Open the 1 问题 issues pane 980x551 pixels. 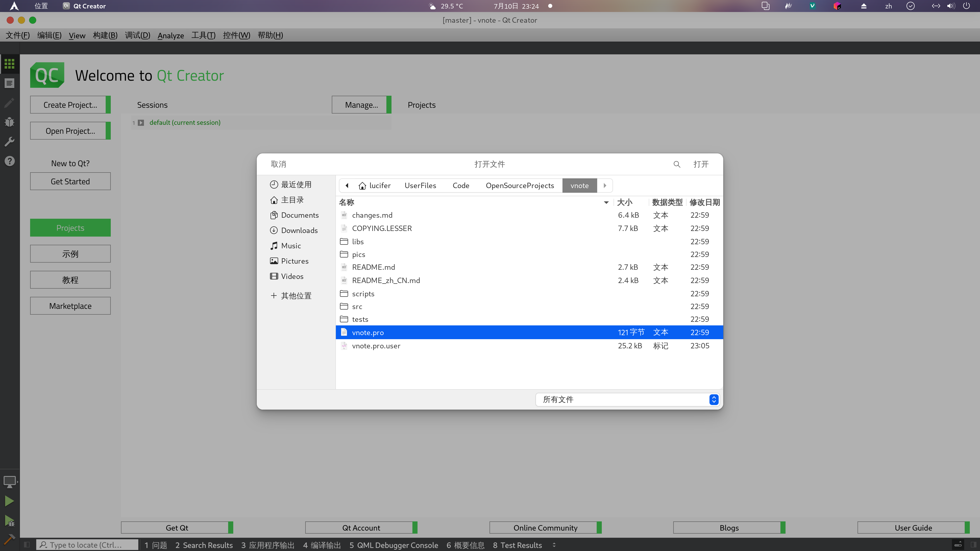(x=156, y=545)
